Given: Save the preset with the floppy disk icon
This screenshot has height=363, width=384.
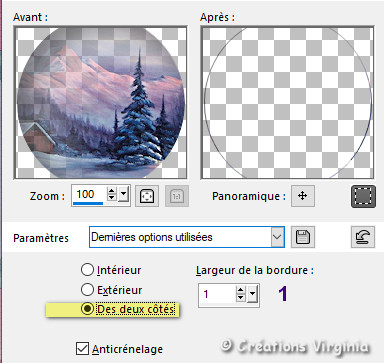Looking at the screenshot, I should [x=303, y=237].
